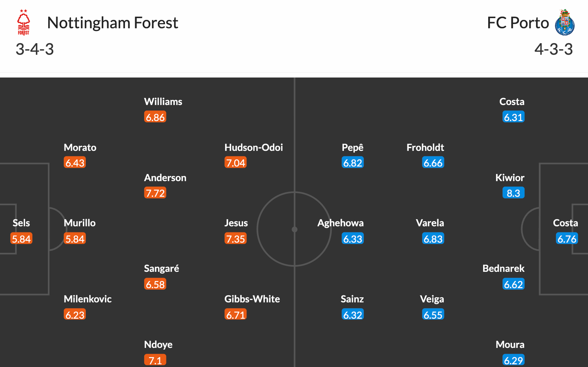Click Sangaré's 6.58 rating badge
This screenshot has height=367, width=588.
tap(155, 284)
